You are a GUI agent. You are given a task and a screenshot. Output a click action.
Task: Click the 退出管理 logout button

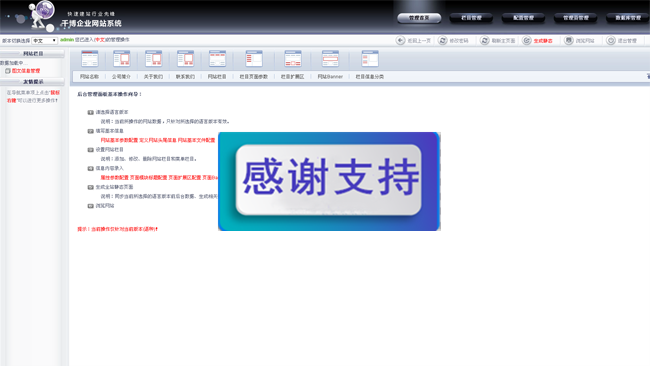coord(621,40)
